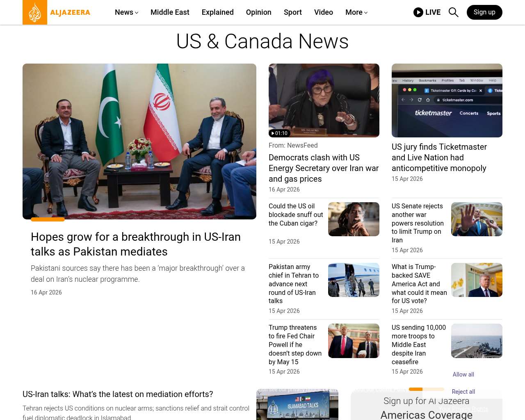Open the Sport section
The height and width of the screenshot is (420, 525).
(x=292, y=12)
